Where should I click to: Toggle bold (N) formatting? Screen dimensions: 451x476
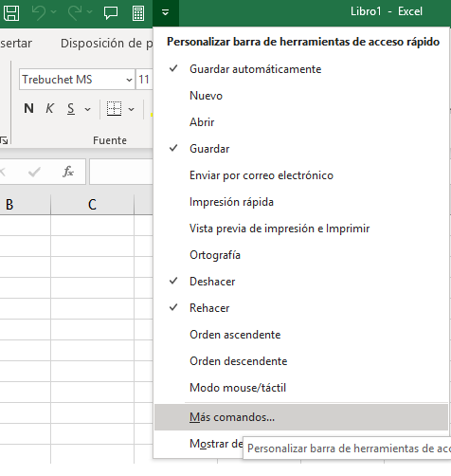[28, 108]
